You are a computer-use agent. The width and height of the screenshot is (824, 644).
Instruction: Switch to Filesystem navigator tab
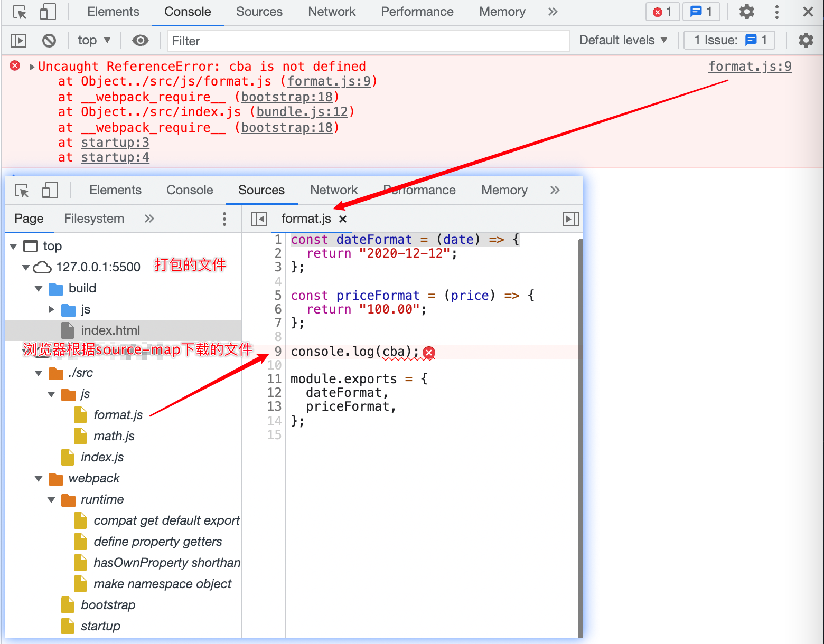94,219
